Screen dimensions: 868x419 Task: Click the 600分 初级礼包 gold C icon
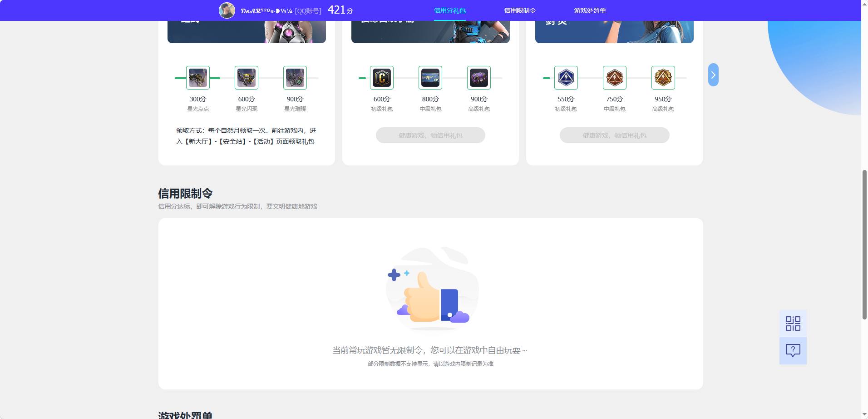pos(382,78)
